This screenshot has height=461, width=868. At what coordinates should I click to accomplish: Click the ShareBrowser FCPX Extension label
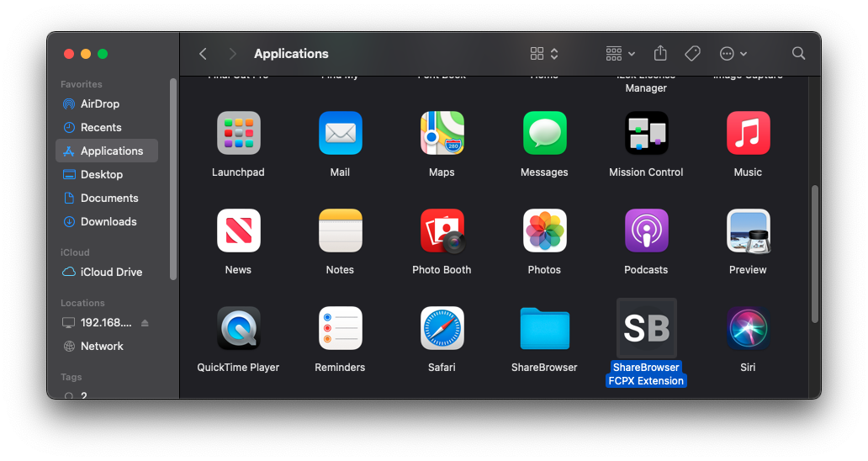pos(646,374)
